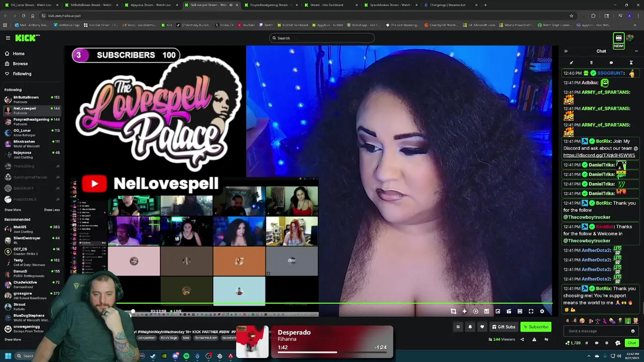
Task: Open the Kick hamburger menu
Action: [8, 38]
